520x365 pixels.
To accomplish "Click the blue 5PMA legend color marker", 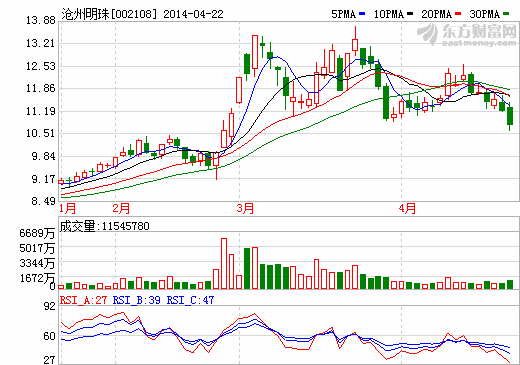I will coord(362,14).
